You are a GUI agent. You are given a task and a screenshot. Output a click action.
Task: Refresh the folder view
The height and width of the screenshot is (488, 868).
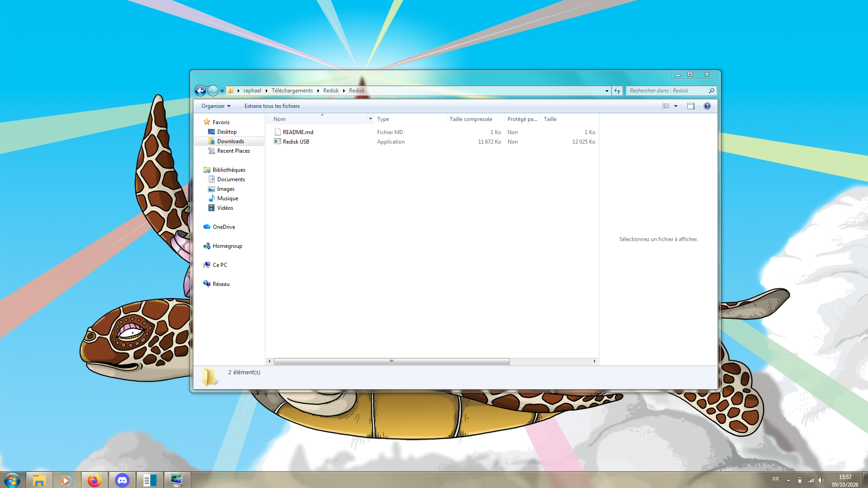click(x=617, y=91)
